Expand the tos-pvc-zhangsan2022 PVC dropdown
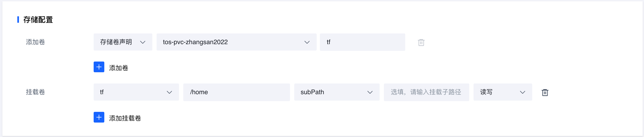Viewport: 644px width, 137px height. tap(236, 42)
